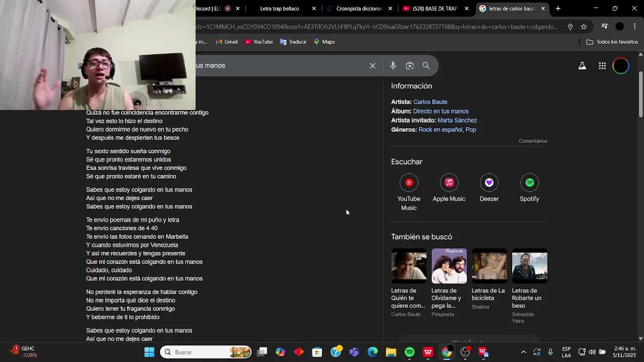
Task: Open Spotify from the taskbar
Action: [x=410, y=352]
